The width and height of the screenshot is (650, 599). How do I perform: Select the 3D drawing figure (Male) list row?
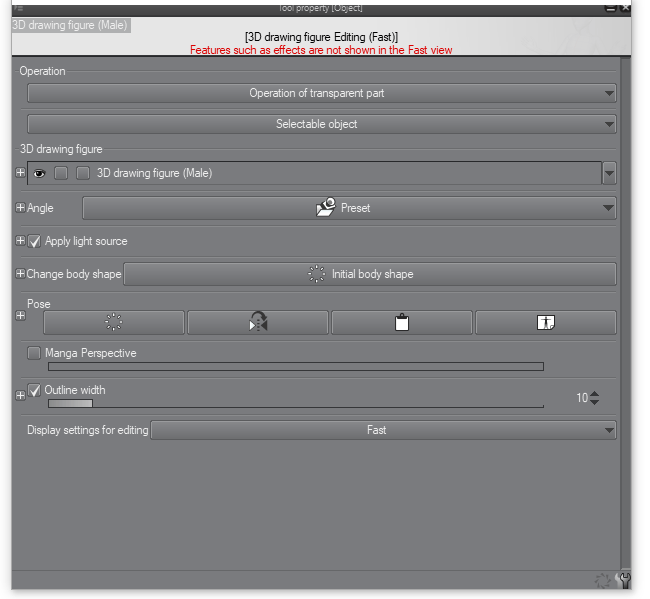(314, 173)
